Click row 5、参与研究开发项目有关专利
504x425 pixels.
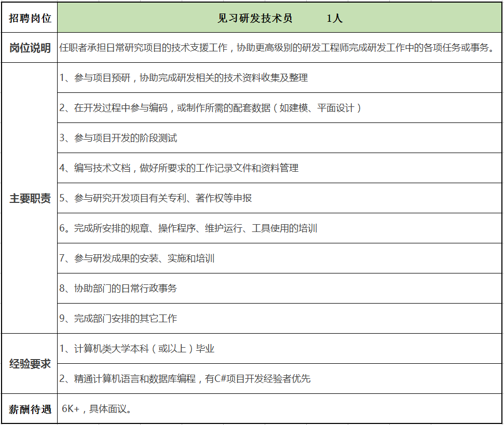point(279,198)
